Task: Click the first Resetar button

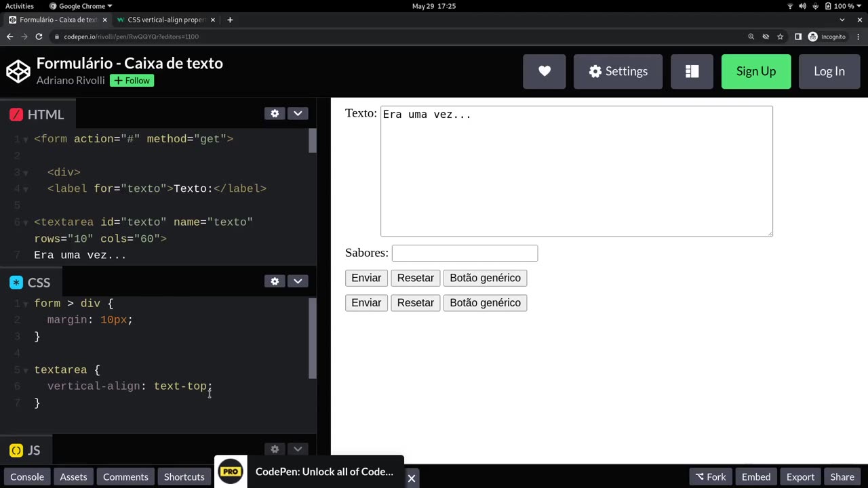Action: click(x=416, y=278)
